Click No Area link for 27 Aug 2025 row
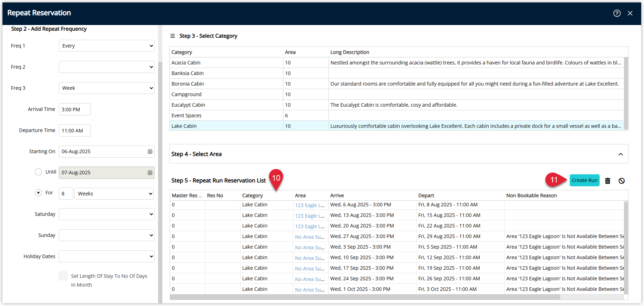644x306 pixels. coord(310,237)
